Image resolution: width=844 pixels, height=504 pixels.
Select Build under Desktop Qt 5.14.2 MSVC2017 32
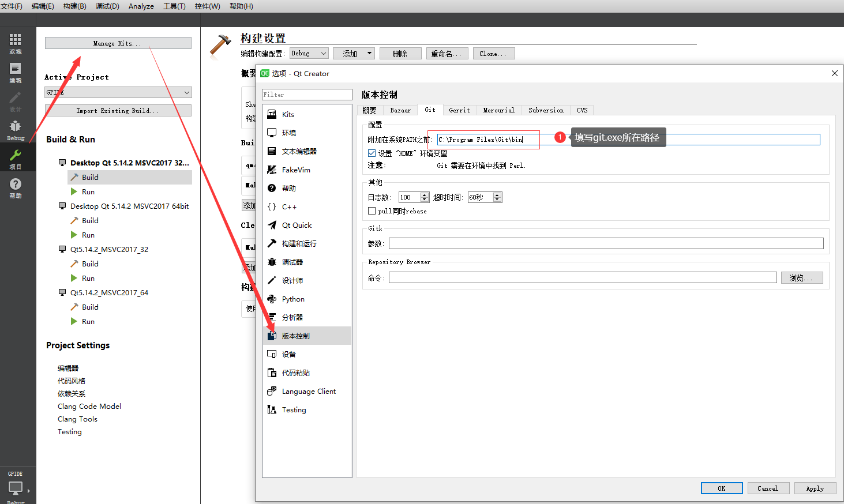point(130,177)
